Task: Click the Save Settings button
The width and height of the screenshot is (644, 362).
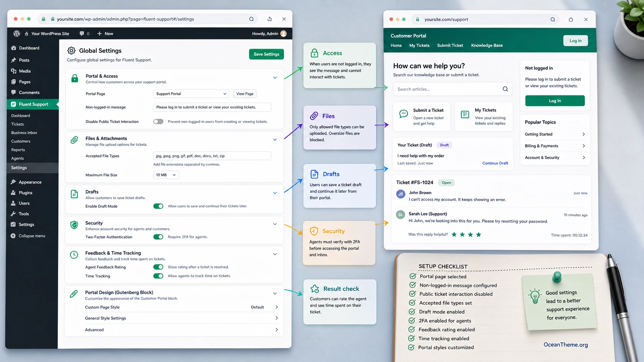Action: [267, 54]
